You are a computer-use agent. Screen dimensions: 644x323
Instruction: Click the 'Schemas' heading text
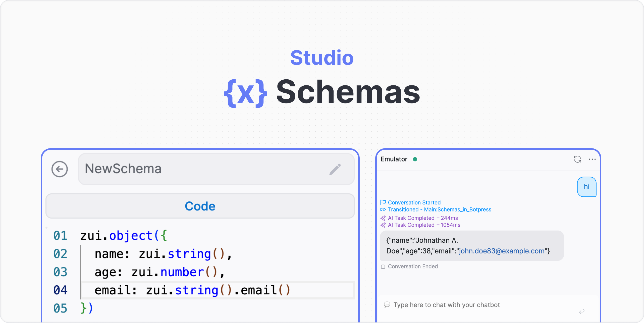click(348, 91)
